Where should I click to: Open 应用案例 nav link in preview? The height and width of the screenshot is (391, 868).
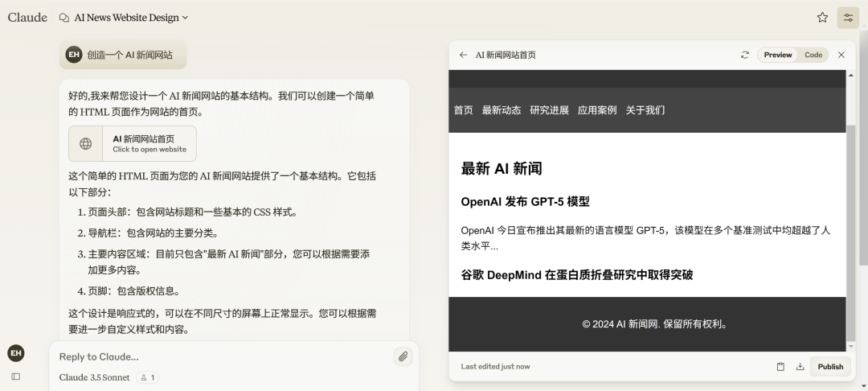tap(597, 110)
